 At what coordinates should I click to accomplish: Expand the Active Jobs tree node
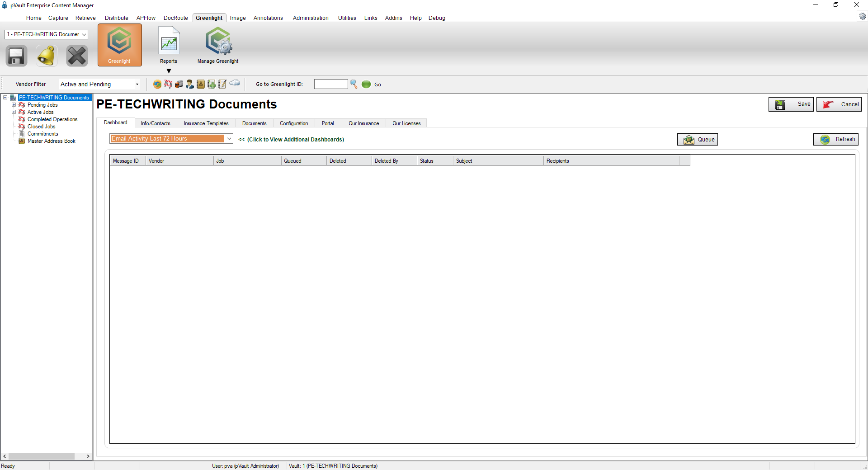coord(14,112)
